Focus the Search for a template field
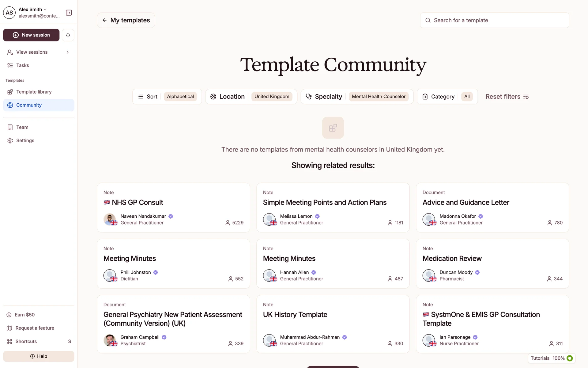 pyautogui.click(x=494, y=20)
